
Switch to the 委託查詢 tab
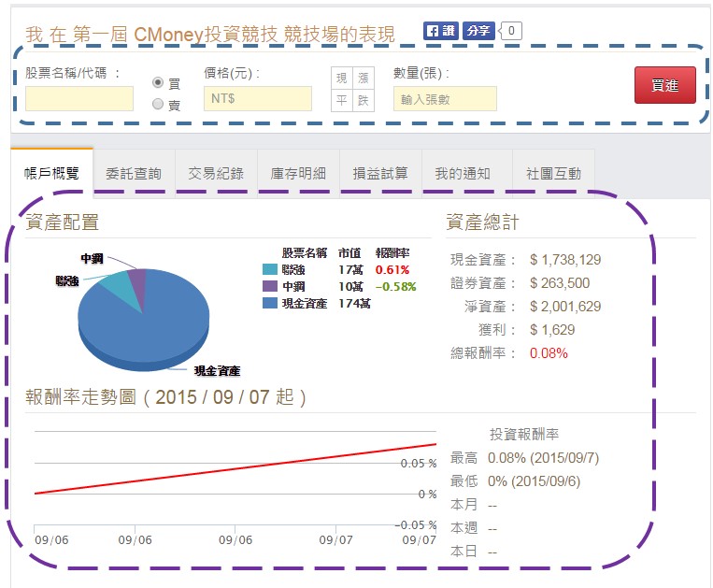coord(134,173)
